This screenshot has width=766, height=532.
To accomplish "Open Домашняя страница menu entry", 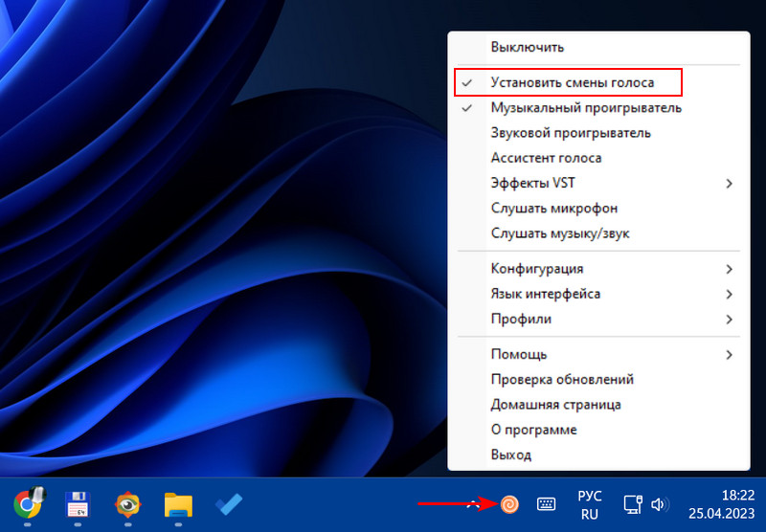I will point(598,405).
